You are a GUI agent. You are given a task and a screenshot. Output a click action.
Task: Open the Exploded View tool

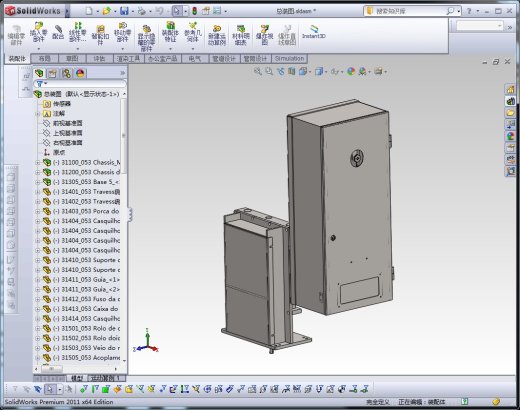pyautogui.click(x=264, y=35)
